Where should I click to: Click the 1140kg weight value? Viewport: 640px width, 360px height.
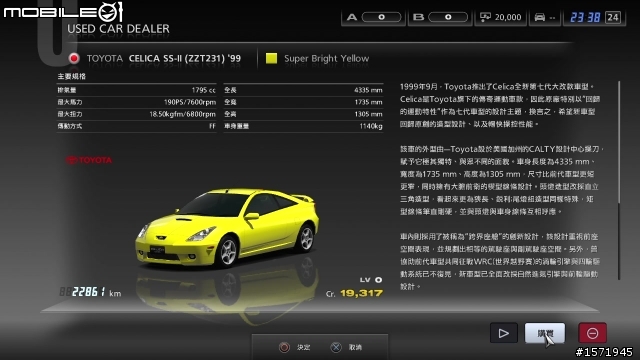(371, 126)
